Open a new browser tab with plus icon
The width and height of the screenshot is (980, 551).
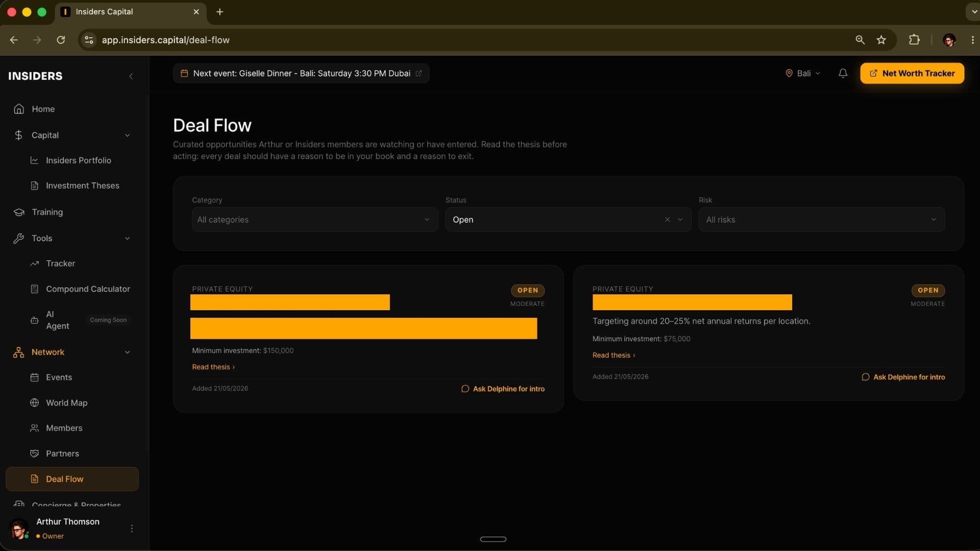[x=219, y=12]
